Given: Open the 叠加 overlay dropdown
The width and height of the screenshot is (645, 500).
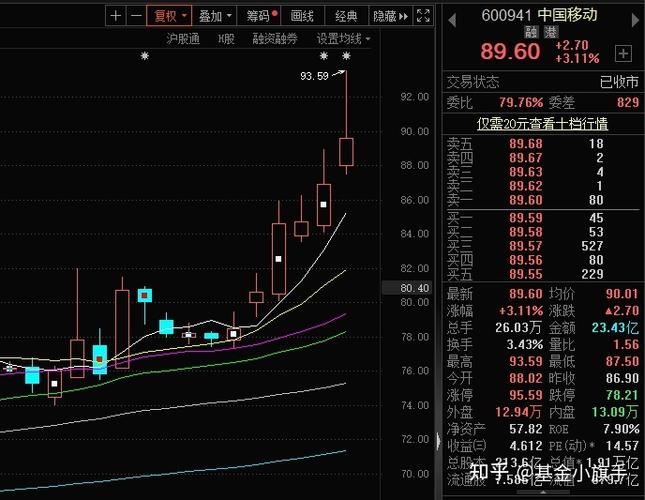Looking at the screenshot, I should click(215, 16).
